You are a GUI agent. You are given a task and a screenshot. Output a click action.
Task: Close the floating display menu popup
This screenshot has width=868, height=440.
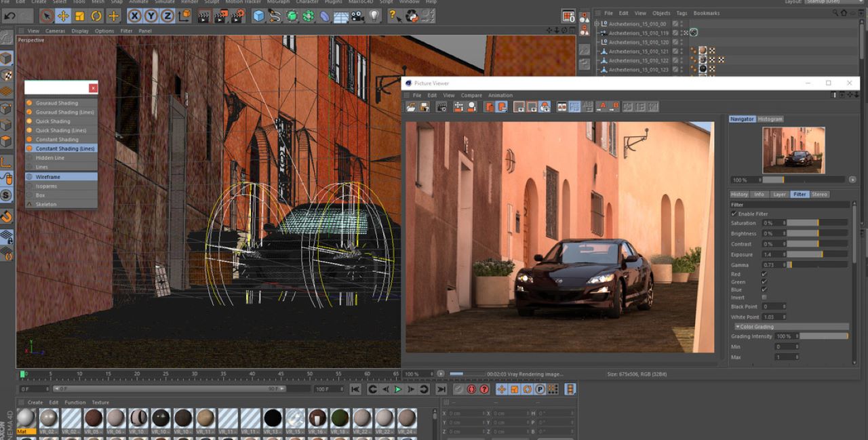click(94, 88)
